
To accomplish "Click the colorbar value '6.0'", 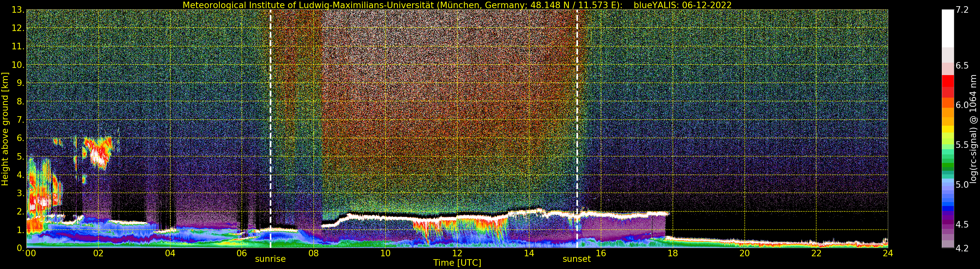I will click(x=962, y=105).
